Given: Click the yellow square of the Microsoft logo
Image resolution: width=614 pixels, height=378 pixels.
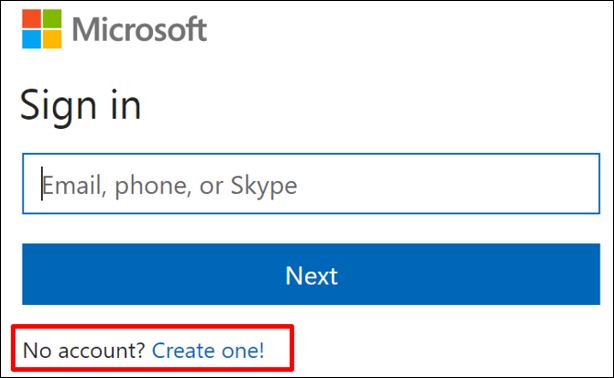Looking at the screenshot, I should [x=52, y=39].
